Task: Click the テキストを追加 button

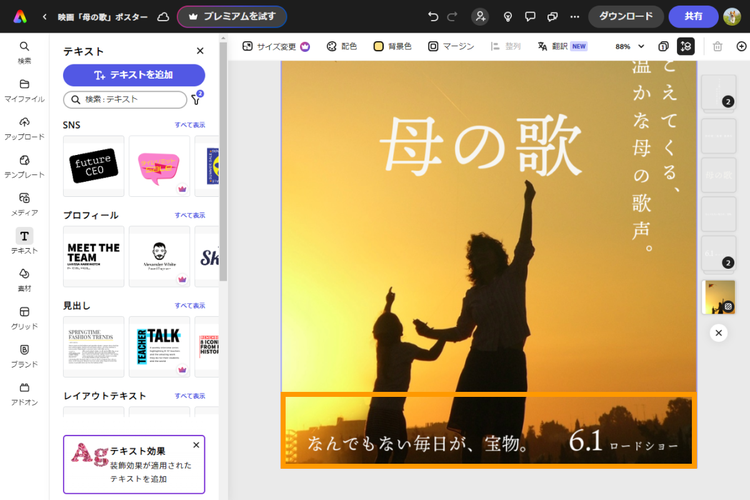Action: pos(134,75)
